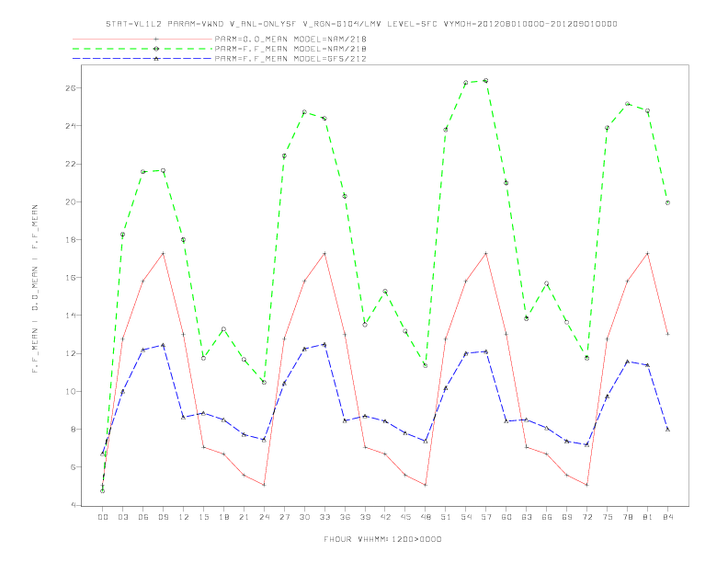
Task: Click the x-axis tick label 36
Action: [345, 517]
